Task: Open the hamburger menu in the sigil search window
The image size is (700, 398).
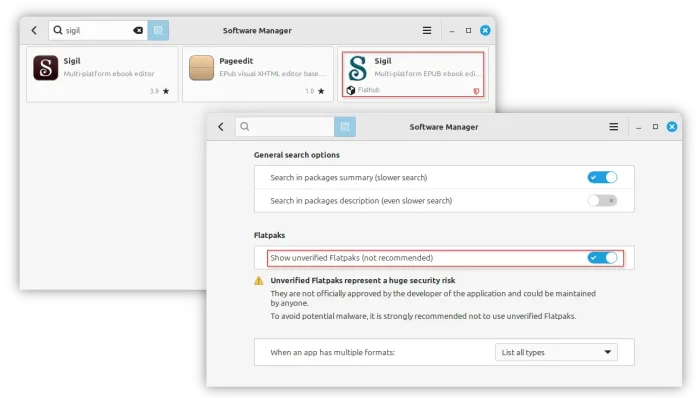Action: tap(427, 30)
